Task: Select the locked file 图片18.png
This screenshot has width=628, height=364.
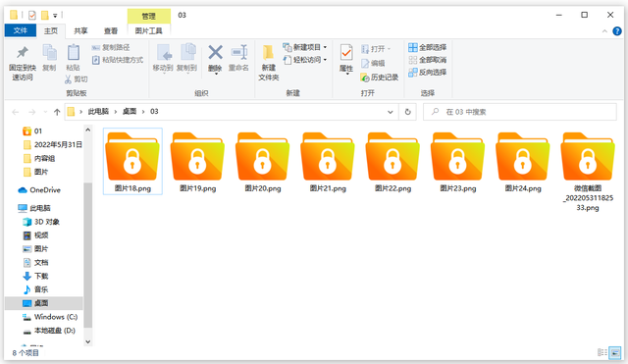Action: click(x=132, y=161)
